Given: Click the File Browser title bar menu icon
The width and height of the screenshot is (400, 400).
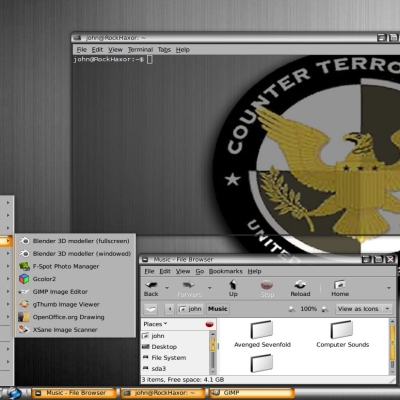Looking at the screenshot, I should click(145, 259).
